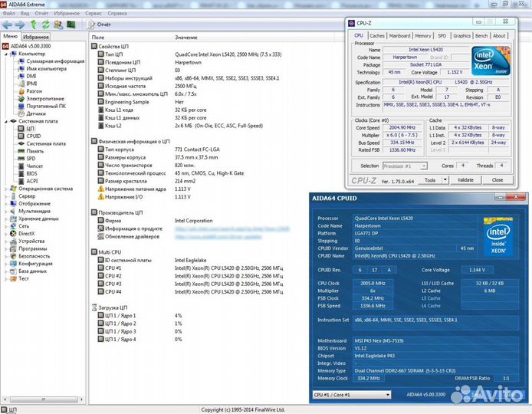Open the Processor #1 selection dropdown
The height and width of the screenshot is (414, 532).
405,166
